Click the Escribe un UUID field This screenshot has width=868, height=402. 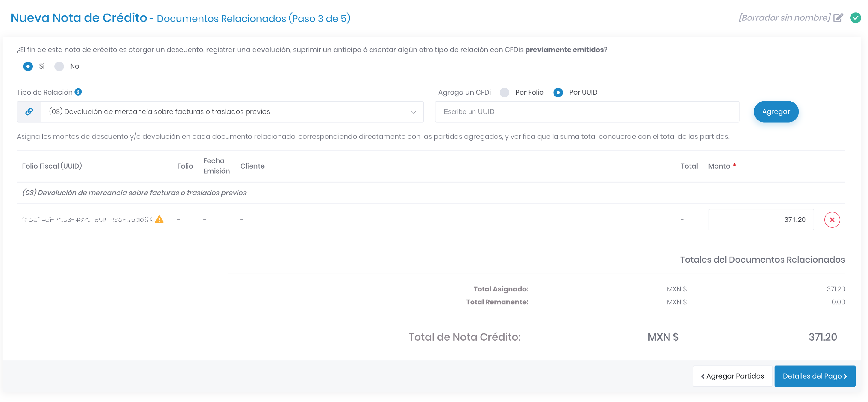pyautogui.click(x=587, y=112)
